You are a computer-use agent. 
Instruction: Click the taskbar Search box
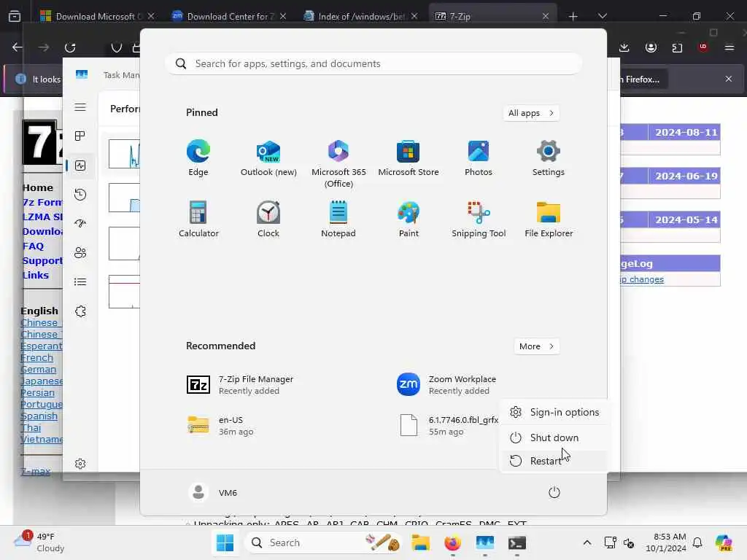[324, 542]
